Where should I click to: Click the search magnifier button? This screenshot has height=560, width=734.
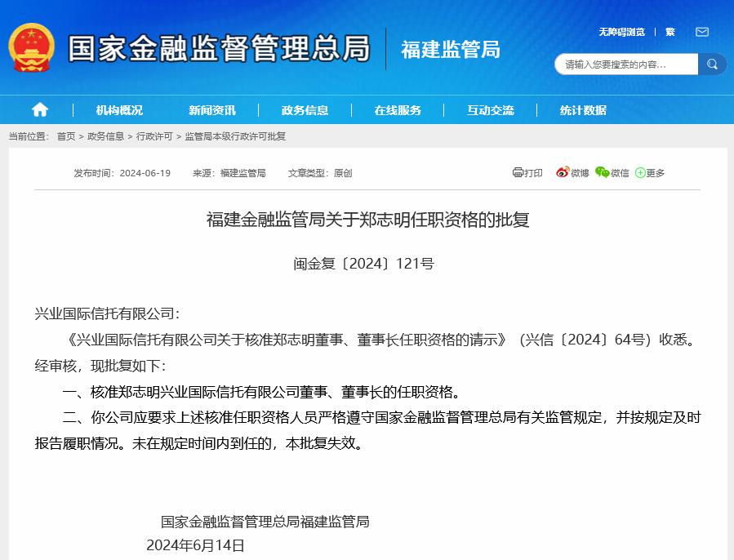(x=712, y=64)
